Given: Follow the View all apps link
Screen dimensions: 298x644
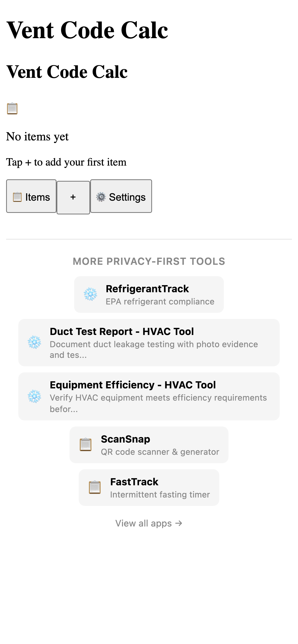Looking at the screenshot, I should 149,523.
